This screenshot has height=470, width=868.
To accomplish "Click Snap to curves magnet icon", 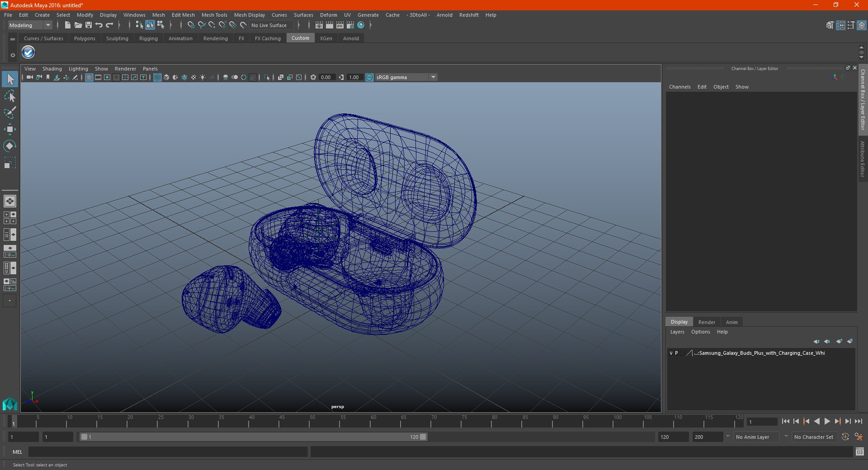I will pos(202,25).
